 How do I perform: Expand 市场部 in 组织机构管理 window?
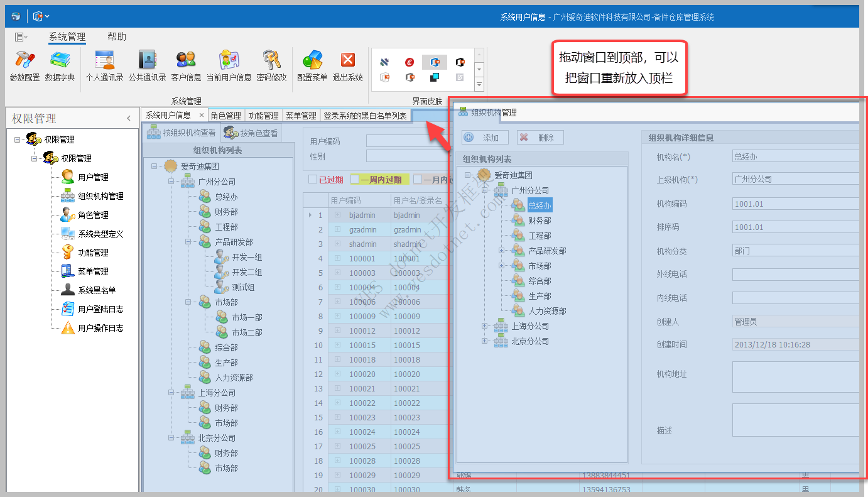point(501,266)
